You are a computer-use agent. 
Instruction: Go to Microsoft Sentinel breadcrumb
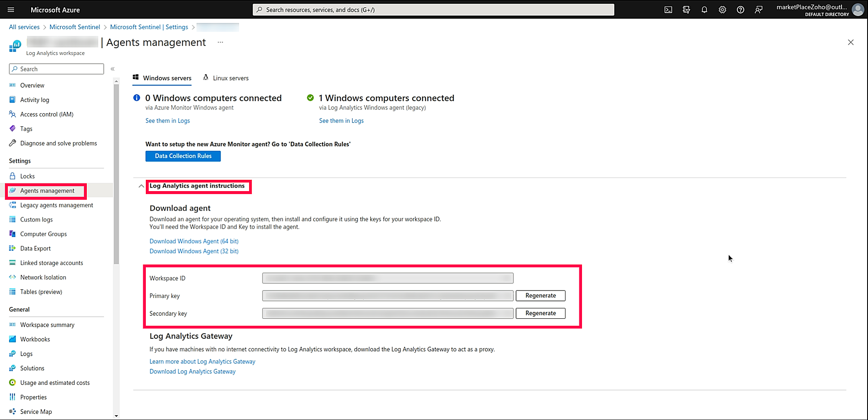75,27
